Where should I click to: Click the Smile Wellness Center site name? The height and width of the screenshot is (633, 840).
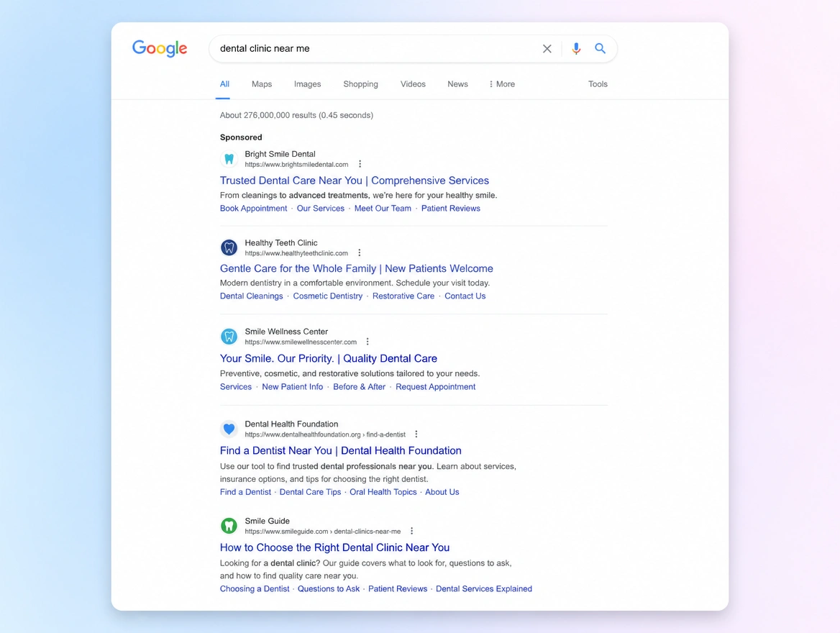(286, 332)
